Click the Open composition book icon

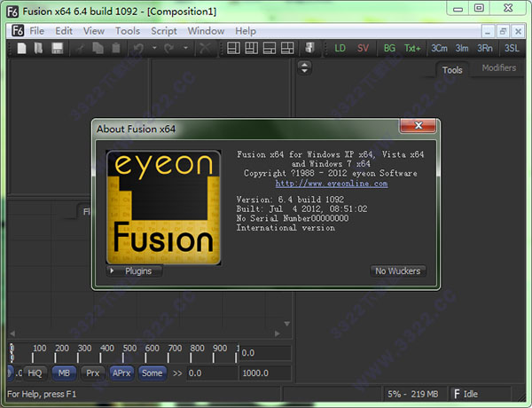coord(38,48)
